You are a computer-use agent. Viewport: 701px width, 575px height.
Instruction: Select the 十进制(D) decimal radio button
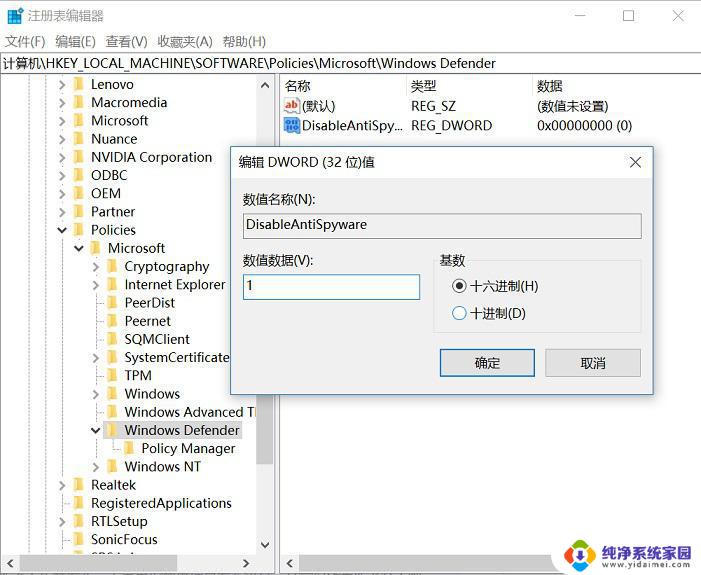pos(459,313)
